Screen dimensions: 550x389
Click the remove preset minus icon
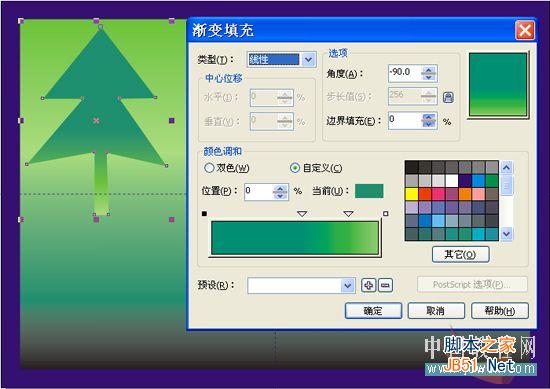pos(385,285)
